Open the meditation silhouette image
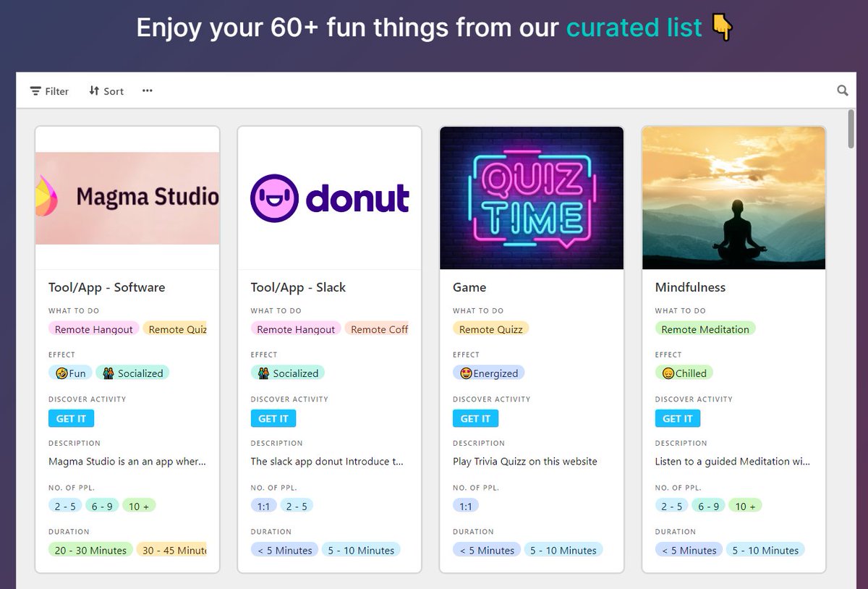Viewport: 868px width, 589px height. (x=734, y=198)
